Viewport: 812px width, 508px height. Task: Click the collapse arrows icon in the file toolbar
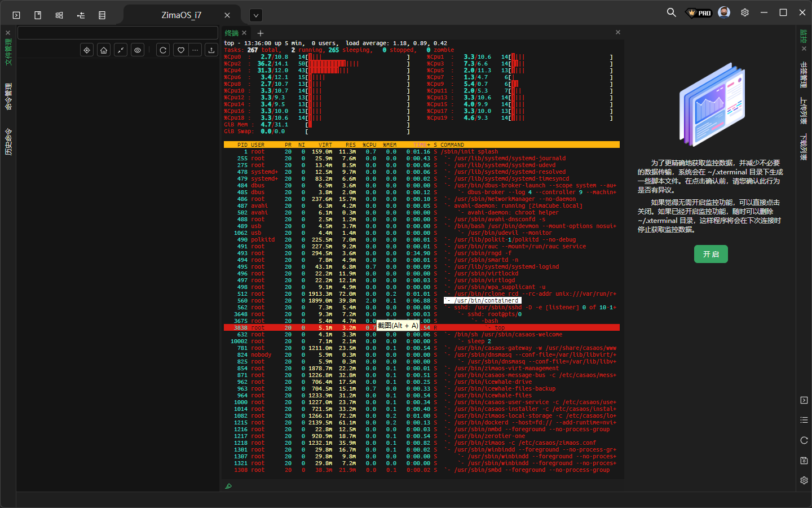pos(121,50)
